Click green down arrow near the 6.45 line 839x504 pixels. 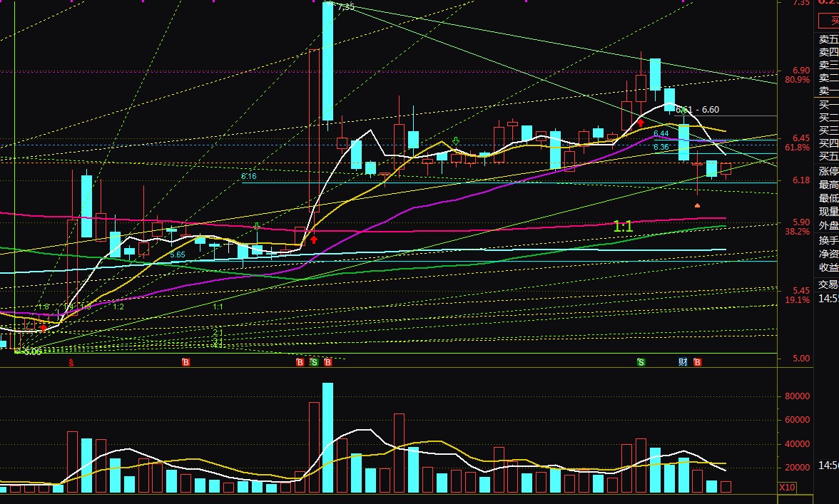455,141
